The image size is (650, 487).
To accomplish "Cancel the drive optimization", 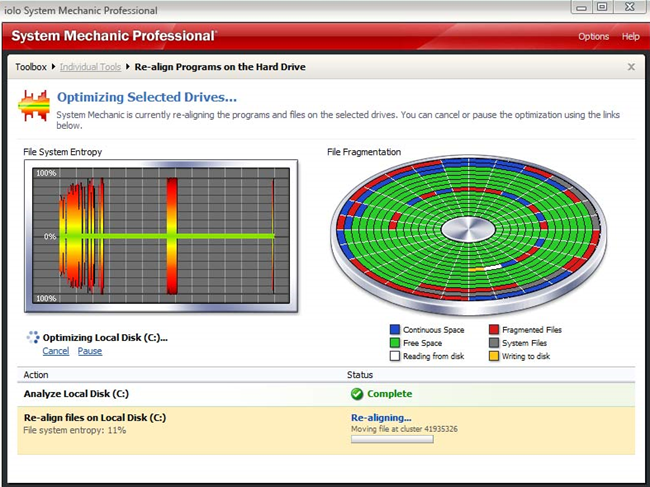I will pyautogui.click(x=56, y=351).
